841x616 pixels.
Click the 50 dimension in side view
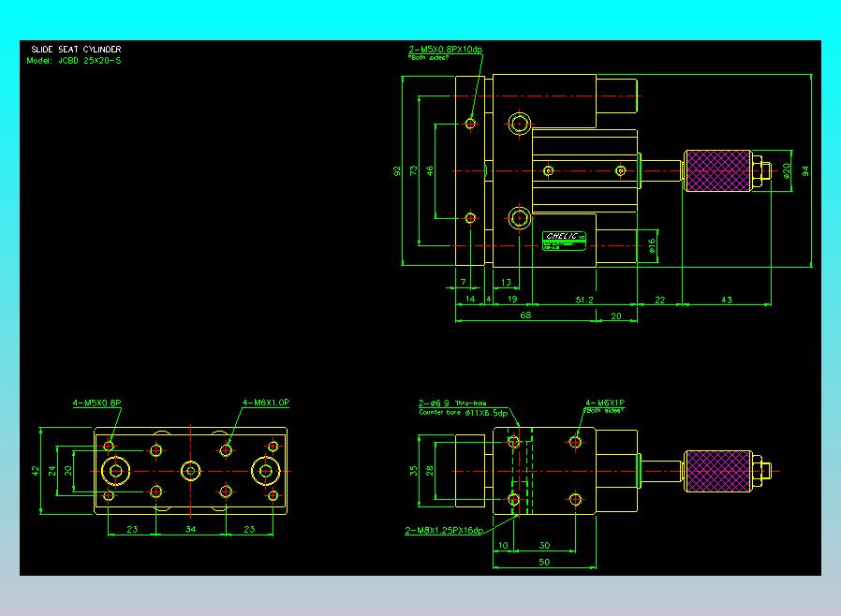coord(544,562)
